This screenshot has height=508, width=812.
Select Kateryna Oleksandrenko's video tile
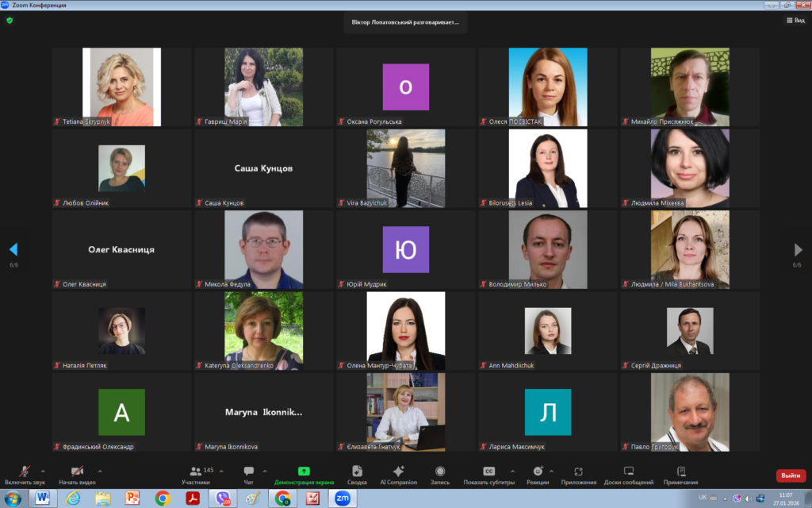[263, 330]
